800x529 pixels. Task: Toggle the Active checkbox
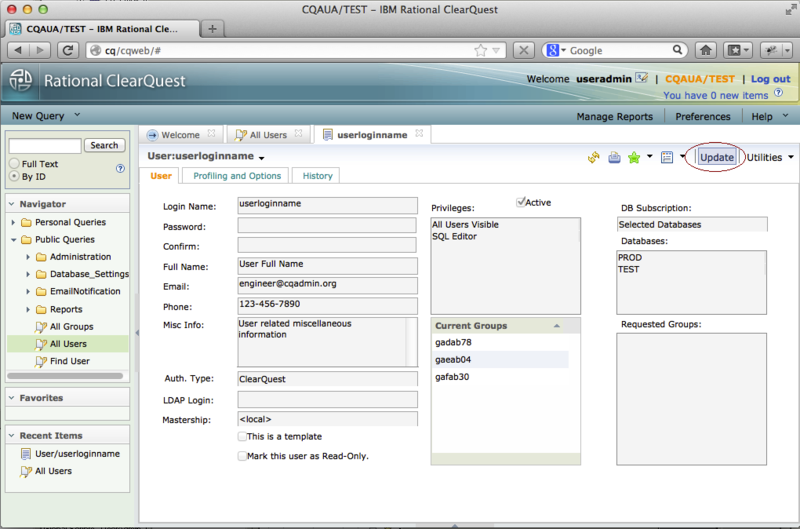point(520,202)
